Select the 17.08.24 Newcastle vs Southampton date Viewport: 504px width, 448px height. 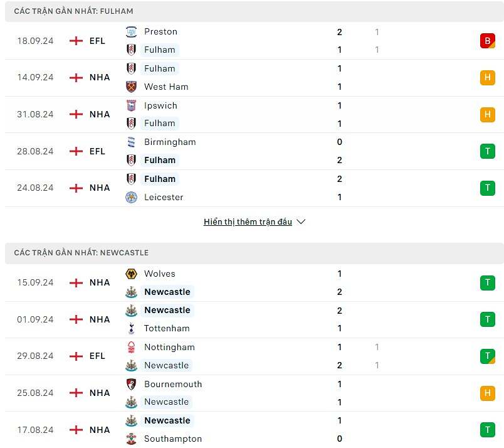coord(35,430)
